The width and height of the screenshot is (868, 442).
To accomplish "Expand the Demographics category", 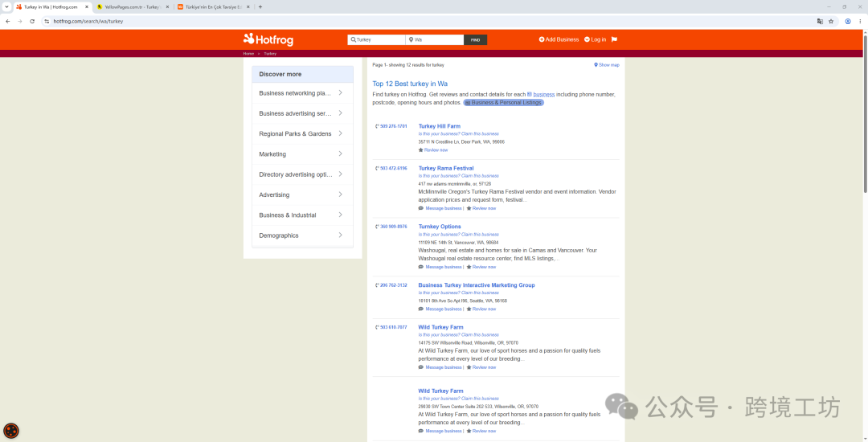I will tap(302, 235).
